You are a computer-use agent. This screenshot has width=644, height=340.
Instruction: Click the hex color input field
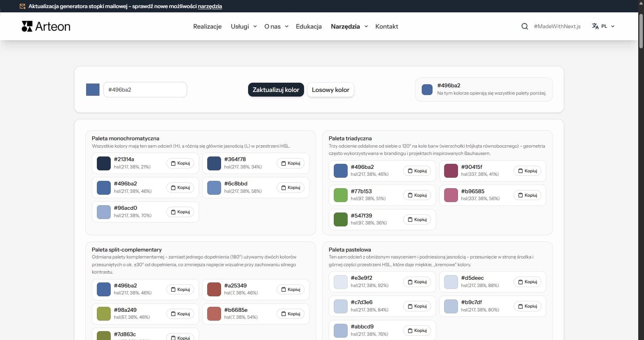(x=145, y=90)
